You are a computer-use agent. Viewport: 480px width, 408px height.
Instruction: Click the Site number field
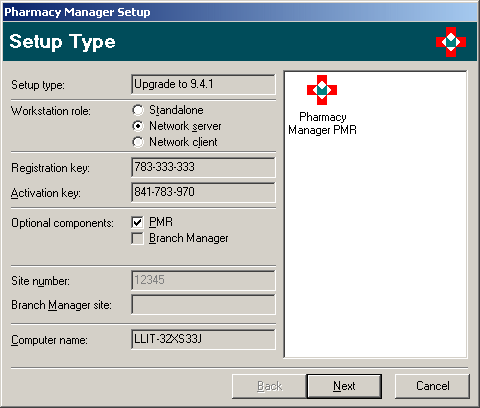pos(203,280)
